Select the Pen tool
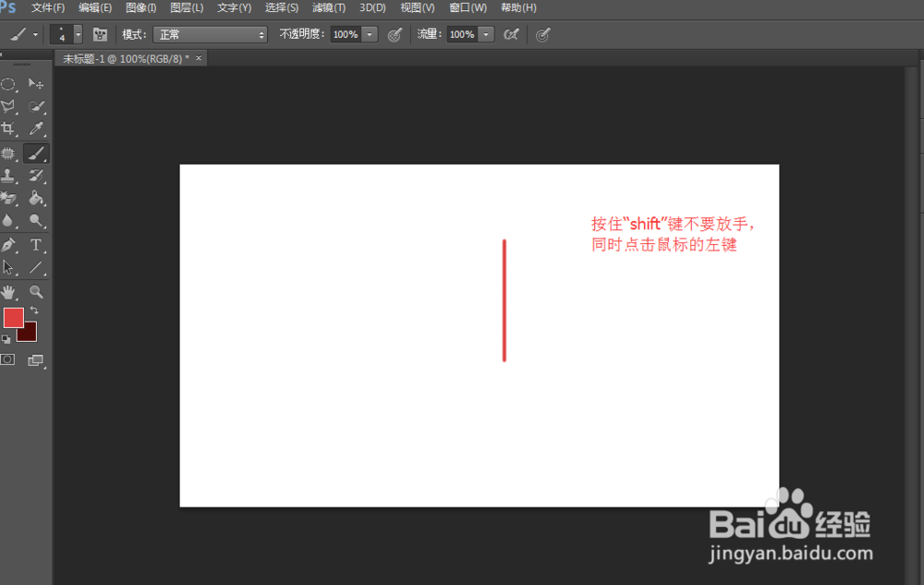Viewport: 924px width, 585px height. click(8, 245)
